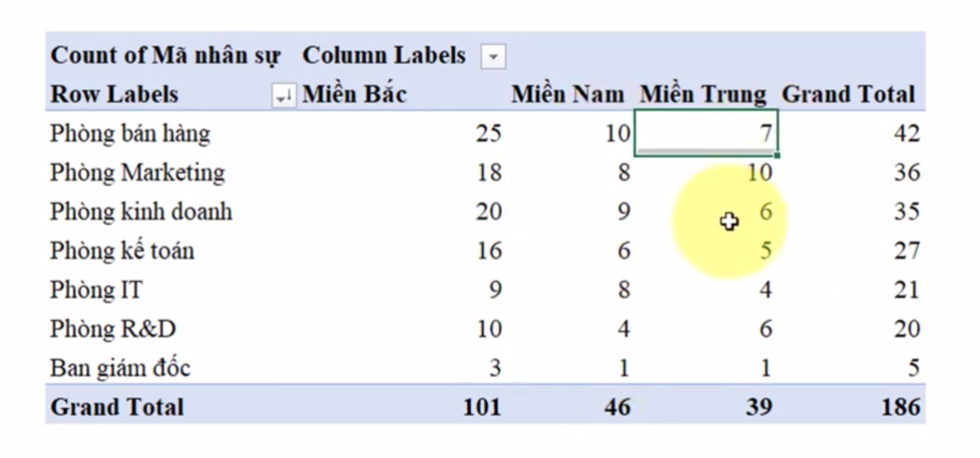Click Miền Nam grand total 46
The image size is (980, 458).
(x=617, y=407)
